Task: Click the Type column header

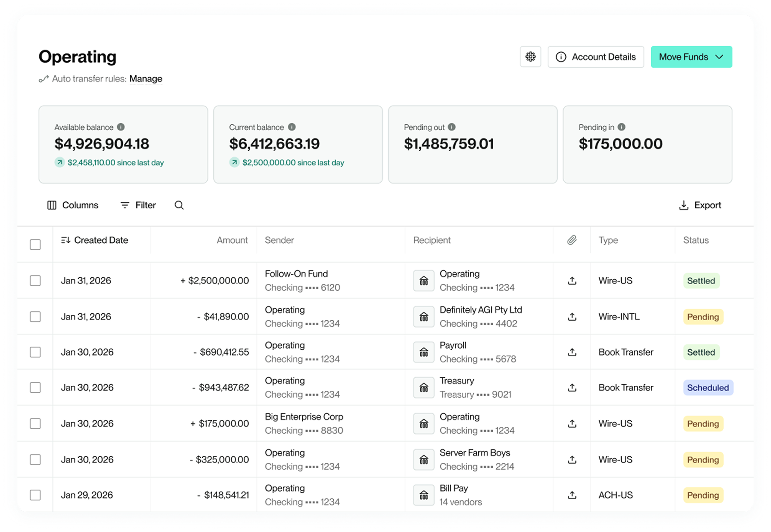Action: click(x=608, y=240)
